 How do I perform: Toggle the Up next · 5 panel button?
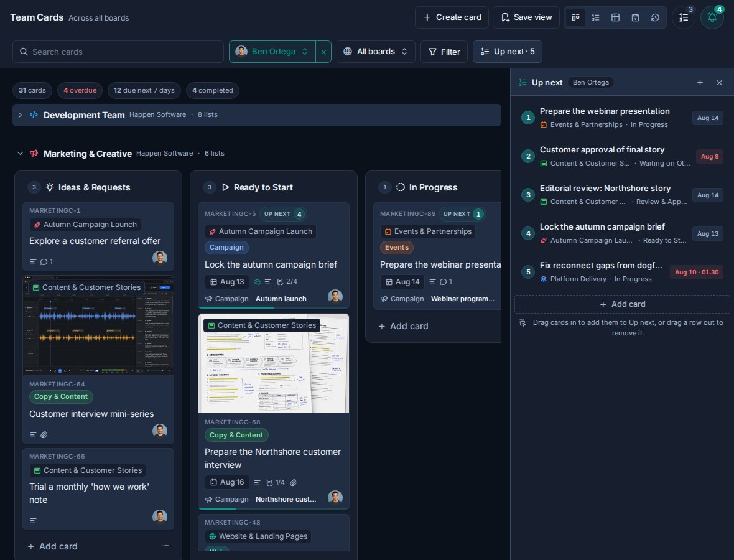(x=508, y=52)
